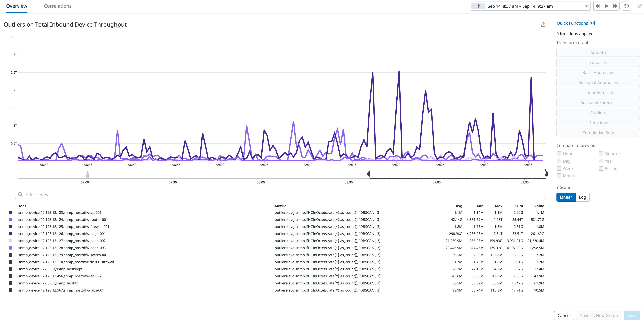Switch to the Correlations tab
Image resolution: width=644 pixels, height=323 pixels.
57,6
